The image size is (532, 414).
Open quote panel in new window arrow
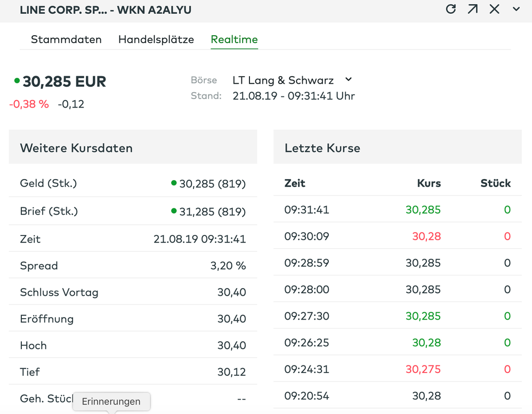pyautogui.click(x=473, y=9)
